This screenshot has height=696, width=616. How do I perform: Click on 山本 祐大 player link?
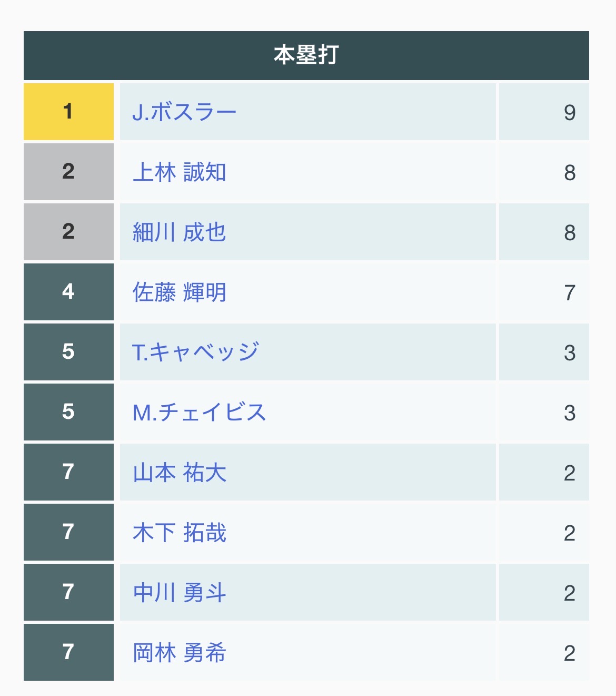pos(180,473)
